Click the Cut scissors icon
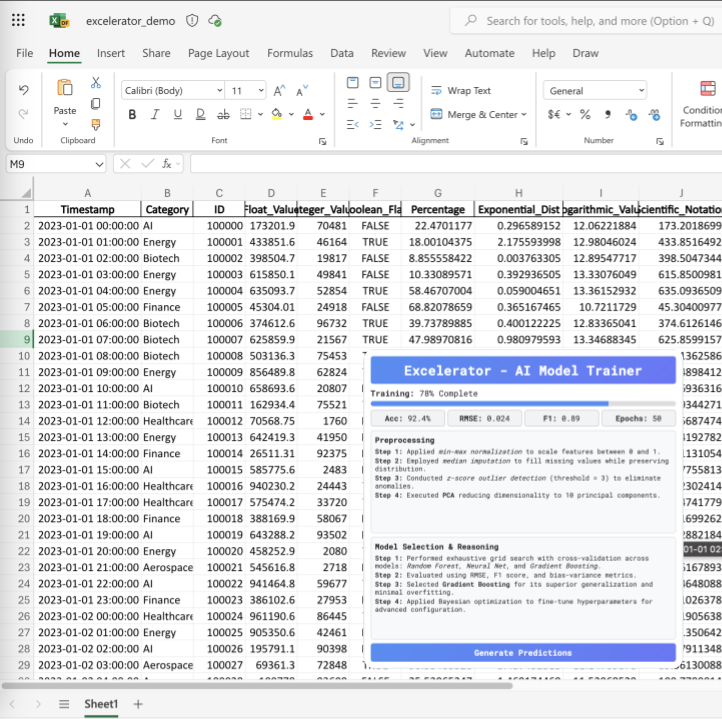Viewport: 722px width, 719px height. (x=96, y=83)
